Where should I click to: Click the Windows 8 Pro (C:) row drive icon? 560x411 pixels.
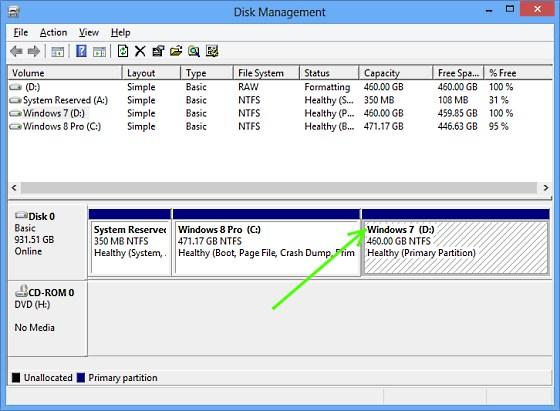(x=15, y=126)
